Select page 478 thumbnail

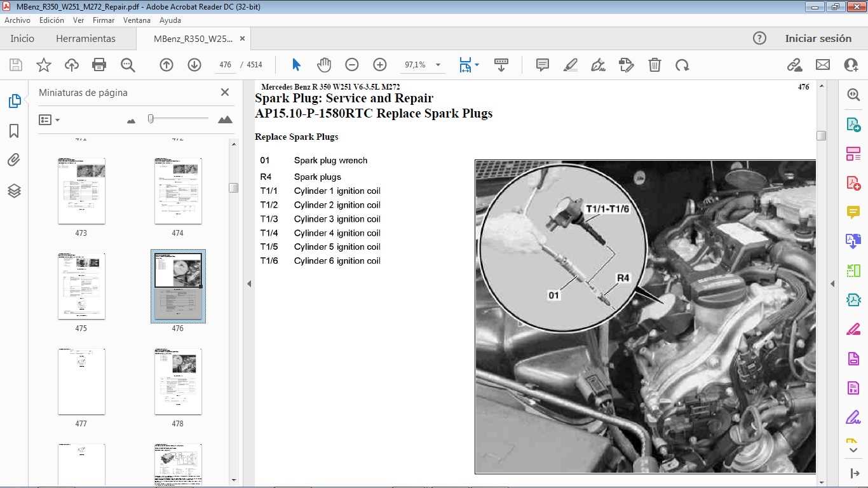(x=178, y=381)
